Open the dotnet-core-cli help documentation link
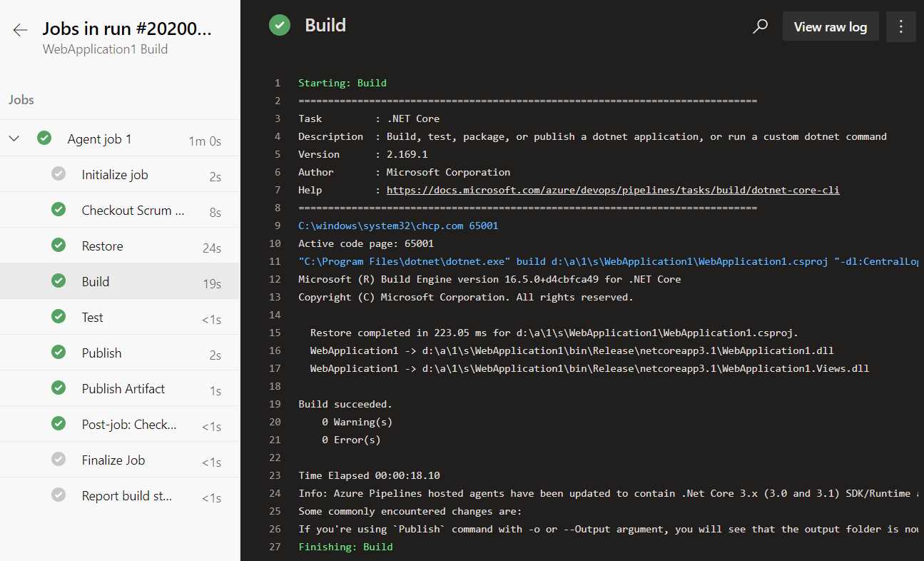Screen dimensions: 924x561 point(612,190)
